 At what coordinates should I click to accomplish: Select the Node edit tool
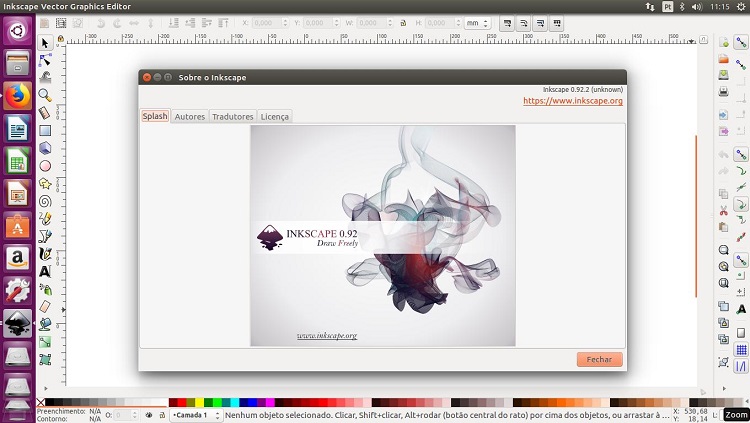point(45,60)
